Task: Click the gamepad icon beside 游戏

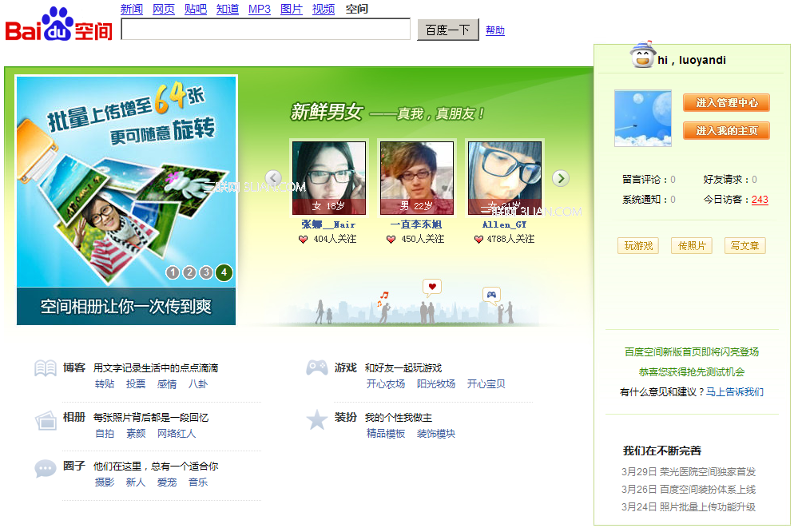Action: (317, 367)
